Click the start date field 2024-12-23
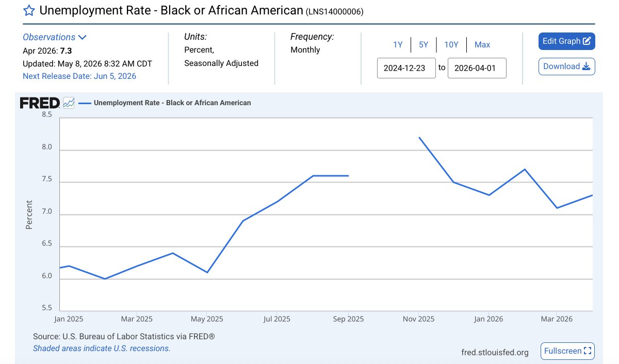Screen dimensions: 619x364 [406, 68]
